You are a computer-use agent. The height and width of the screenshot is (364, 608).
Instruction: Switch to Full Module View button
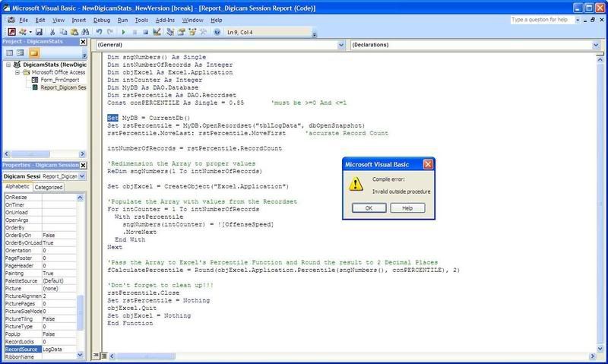(104, 356)
